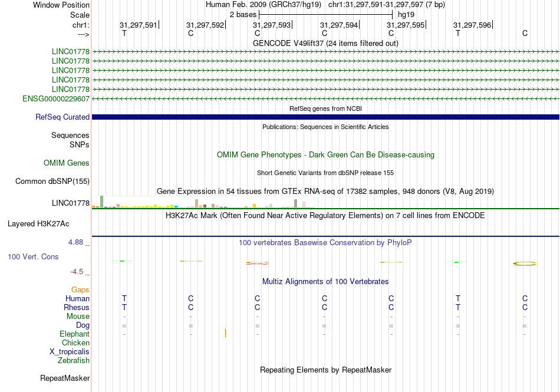Open the RefSeq genes from NCBI title

(325, 108)
